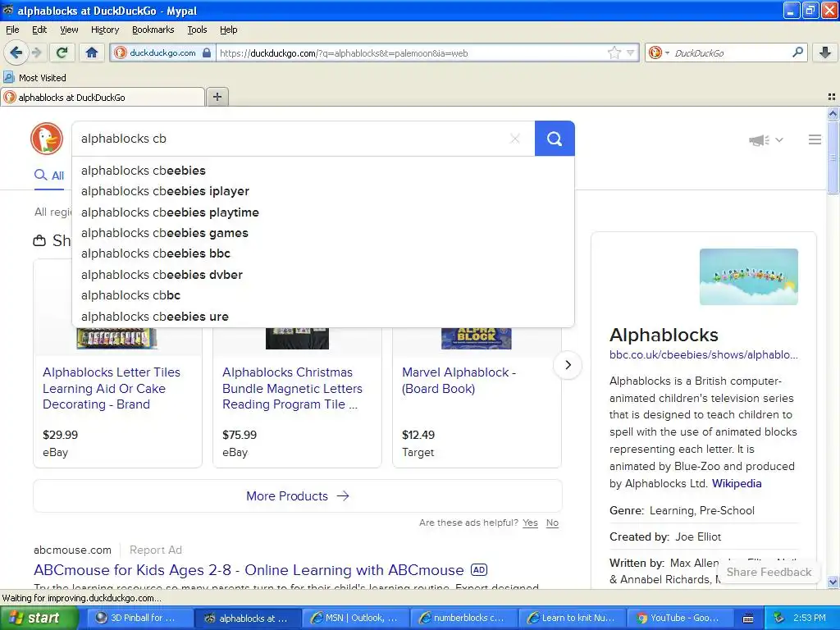Open the File menu
The image size is (840, 630).
[12, 30]
